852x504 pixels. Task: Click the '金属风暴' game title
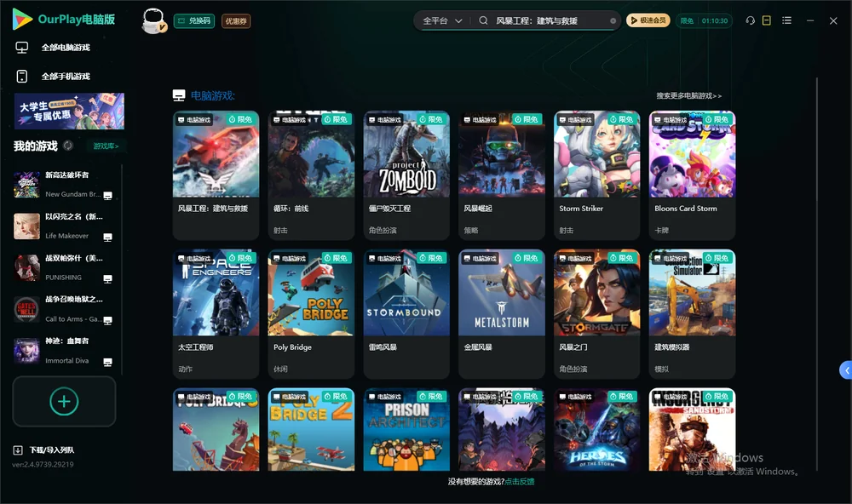pos(478,347)
